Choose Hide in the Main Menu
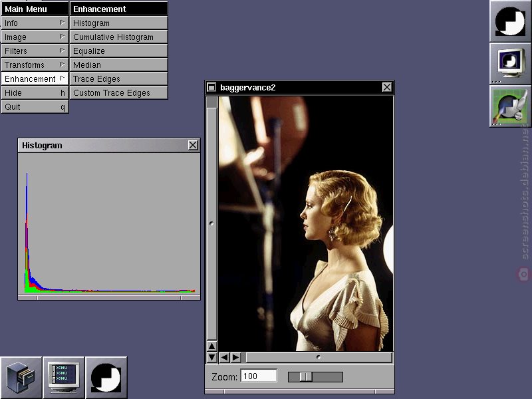The height and width of the screenshot is (399, 532). (x=35, y=92)
